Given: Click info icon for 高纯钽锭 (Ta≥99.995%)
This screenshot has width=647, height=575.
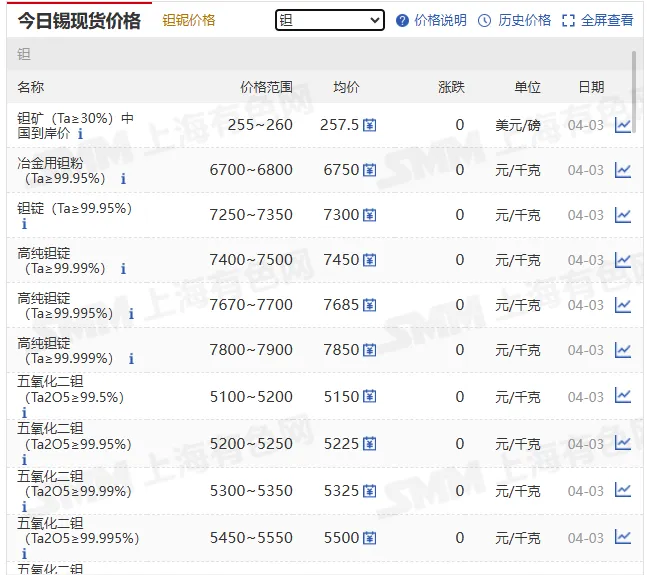Looking at the screenshot, I should point(131,314).
